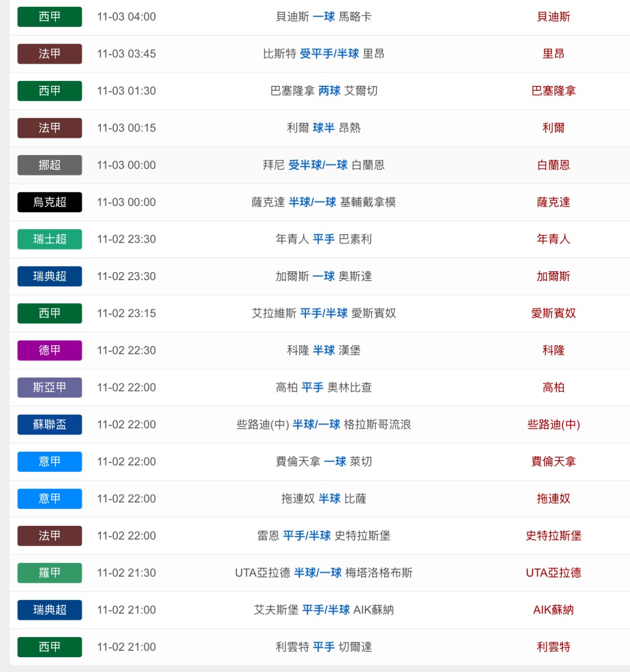Click the 11-02 23:15 match time
630x672 pixels.
pos(127,313)
